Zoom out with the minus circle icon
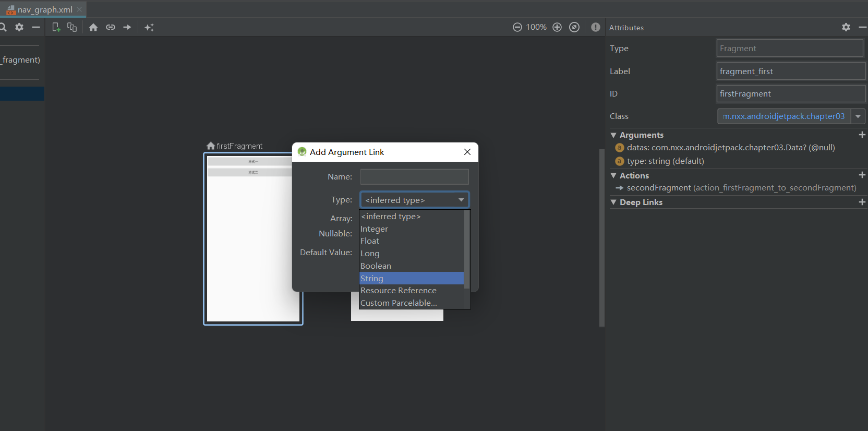Image resolution: width=868 pixels, height=431 pixels. pyautogui.click(x=517, y=27)
